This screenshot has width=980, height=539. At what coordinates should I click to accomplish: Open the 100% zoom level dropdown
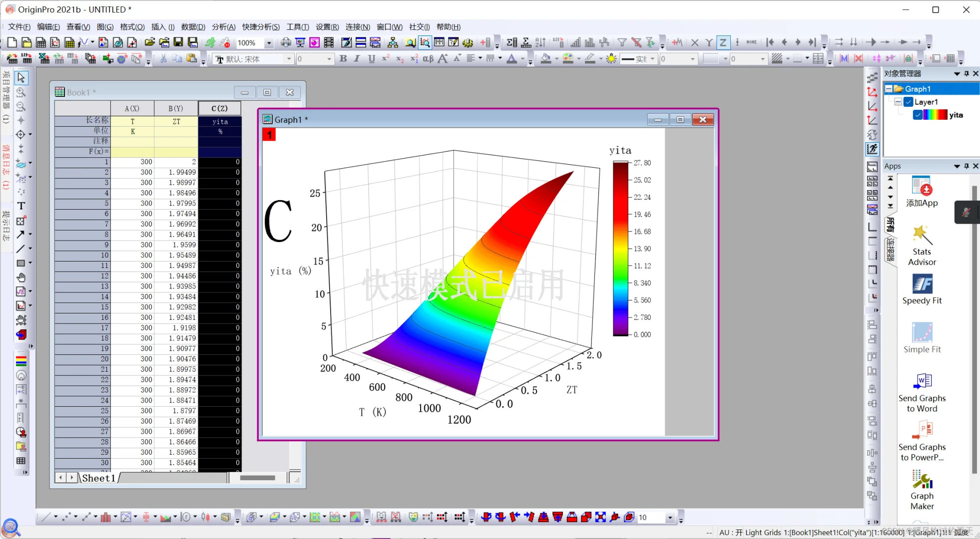click(269, 43)
